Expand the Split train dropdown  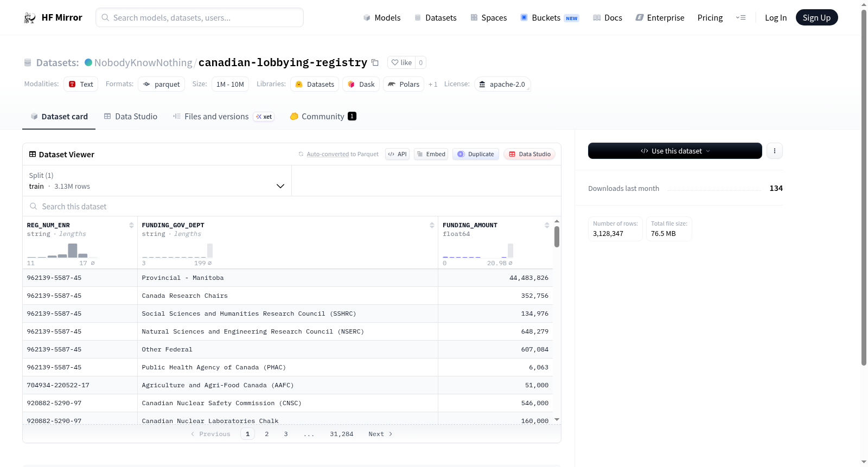click(157, 181)
